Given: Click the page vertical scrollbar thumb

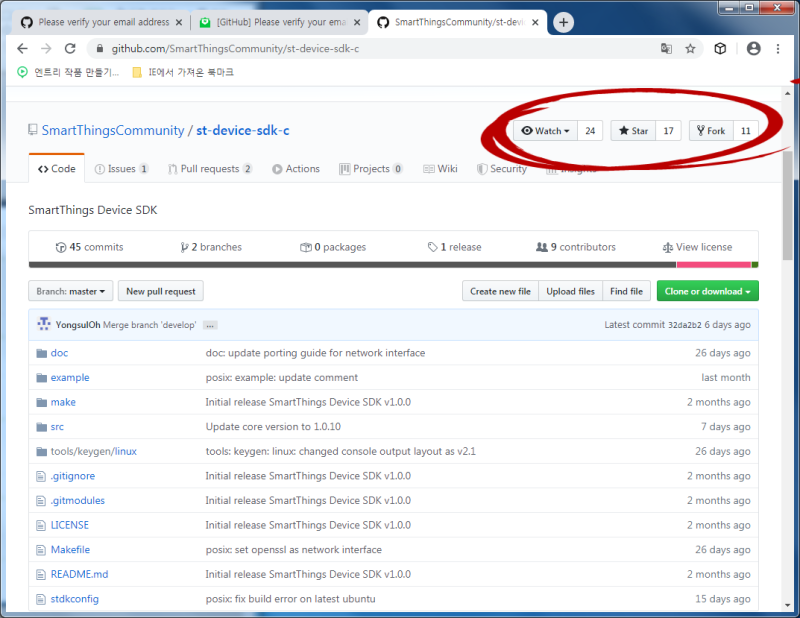Looking at the screenshot, I should click(788, 205).
